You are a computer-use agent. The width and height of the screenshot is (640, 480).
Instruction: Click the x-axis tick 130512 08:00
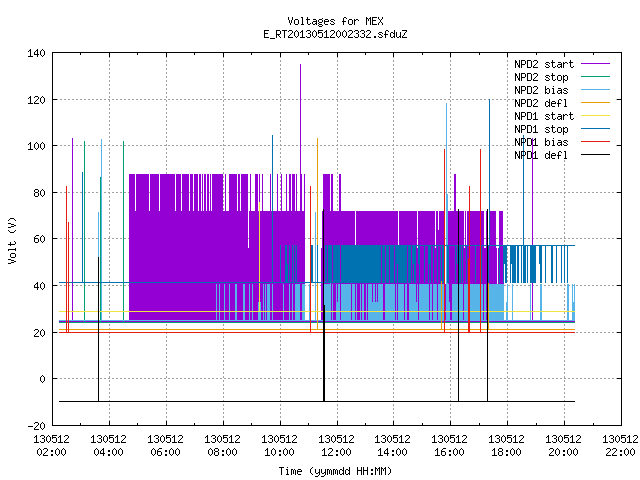pyautogui.click(x=222, y=446)
